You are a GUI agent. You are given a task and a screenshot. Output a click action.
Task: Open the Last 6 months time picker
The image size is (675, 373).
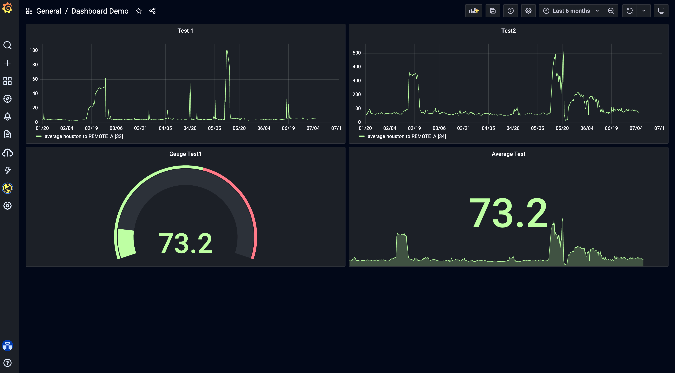tap(571, 11)
